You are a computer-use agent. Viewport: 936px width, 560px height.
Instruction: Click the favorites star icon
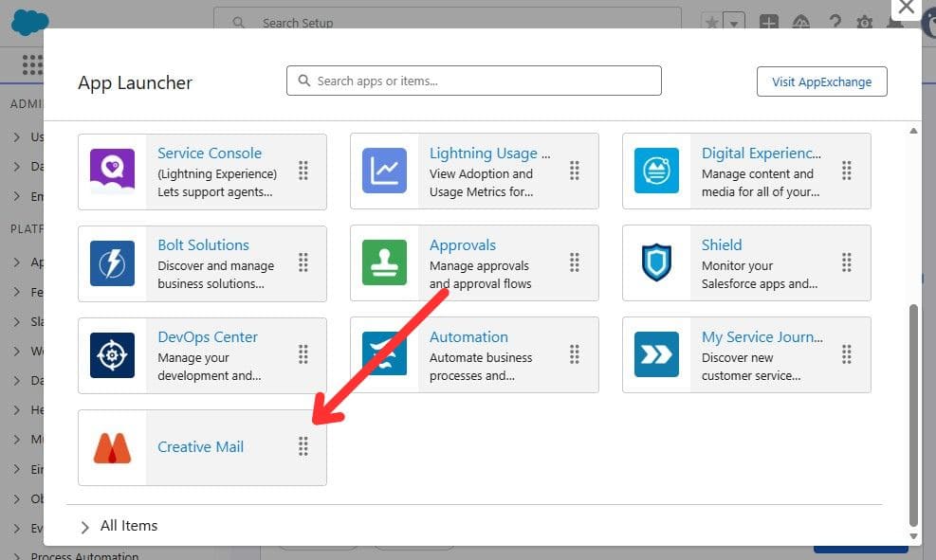pyautogui.click(x=711, y=23)
